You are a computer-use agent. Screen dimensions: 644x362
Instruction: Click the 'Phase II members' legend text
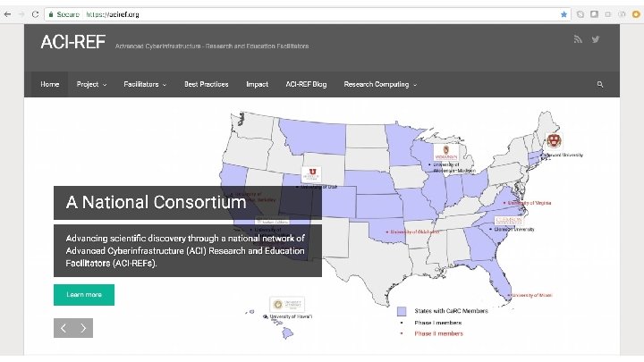click(x=438, y=333)
